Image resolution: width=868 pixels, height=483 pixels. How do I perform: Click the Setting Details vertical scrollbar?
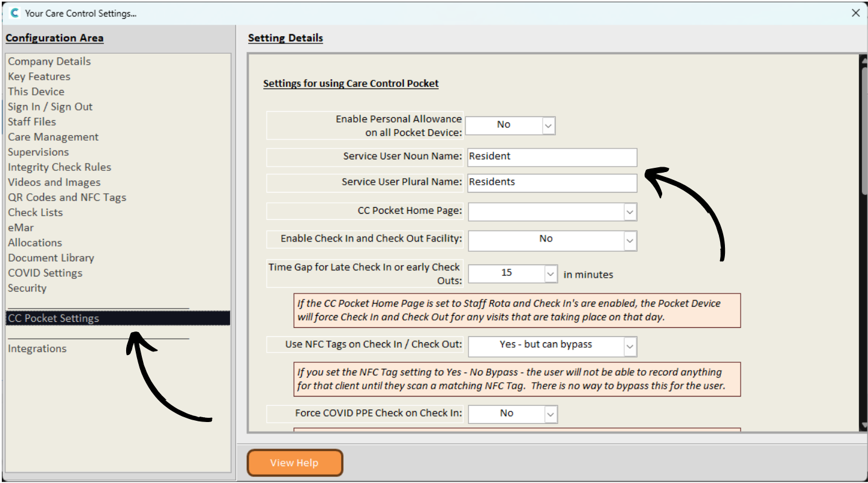[x=863, y=241]
